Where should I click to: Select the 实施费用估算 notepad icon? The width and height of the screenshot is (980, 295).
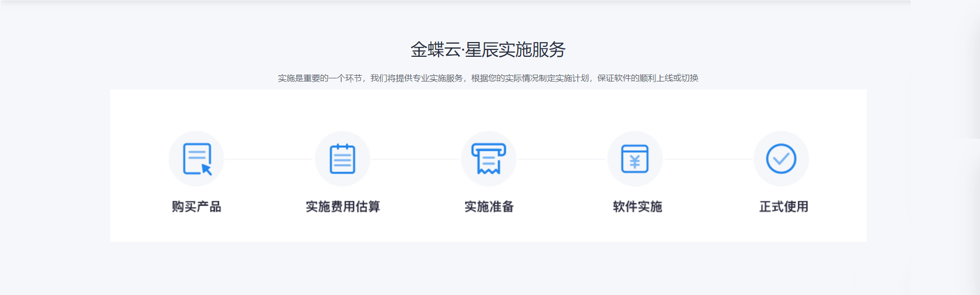click(342, 159)
